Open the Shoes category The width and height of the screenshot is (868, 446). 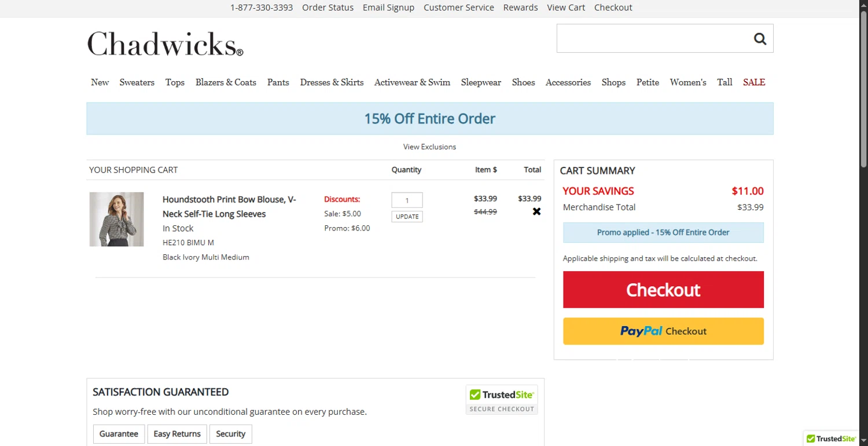click(x=523, y=82)
